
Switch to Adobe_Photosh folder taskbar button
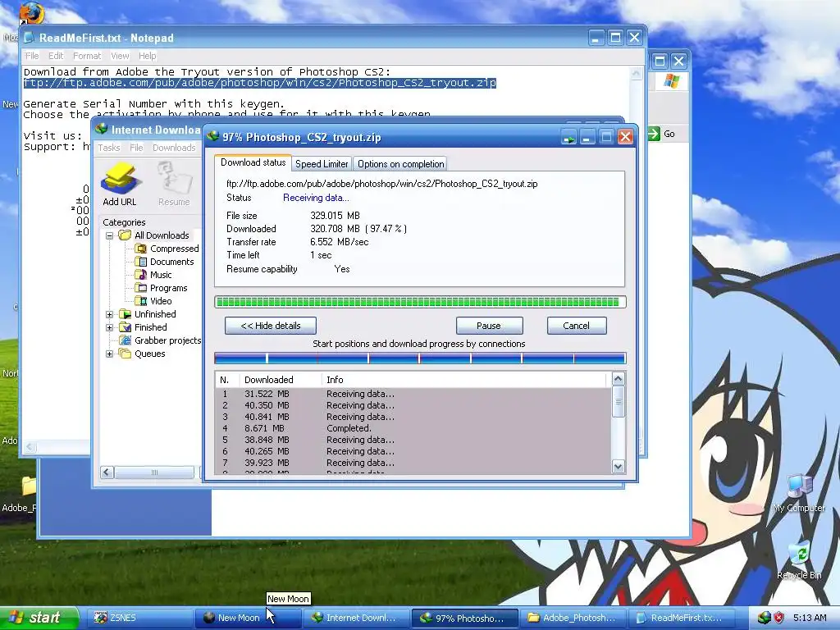[x=572, y=618]
